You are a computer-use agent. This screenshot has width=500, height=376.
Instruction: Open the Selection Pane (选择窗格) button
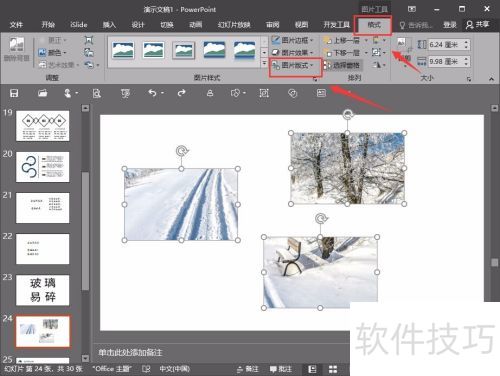(x=342, y=65)
